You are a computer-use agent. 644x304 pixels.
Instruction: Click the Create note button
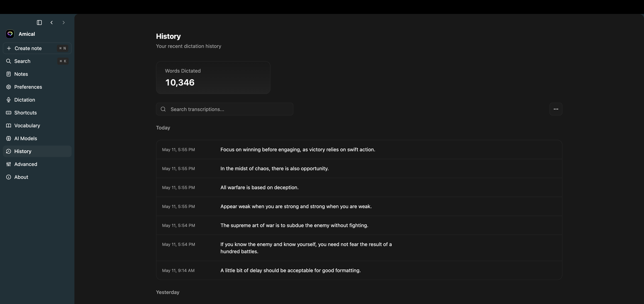37,48
